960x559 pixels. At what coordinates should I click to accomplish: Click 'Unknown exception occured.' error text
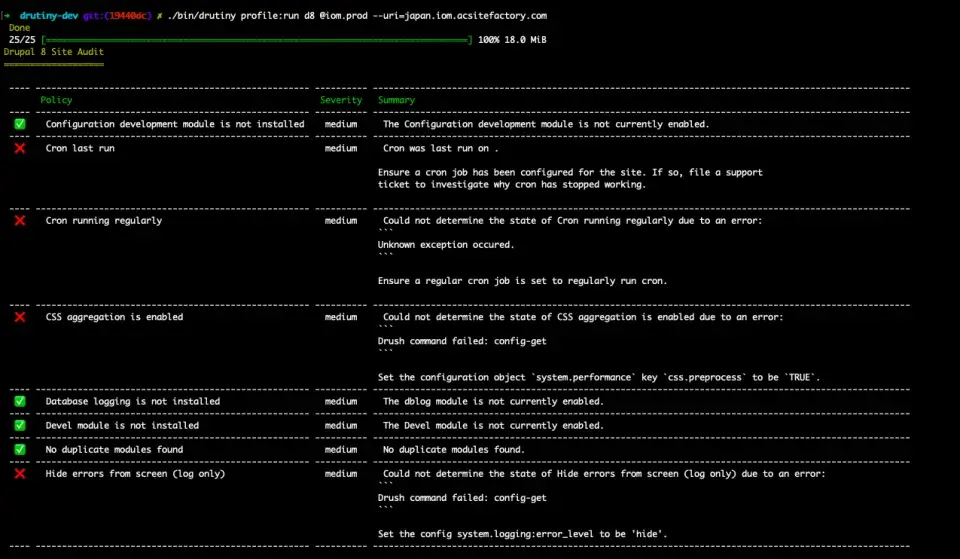446,245
